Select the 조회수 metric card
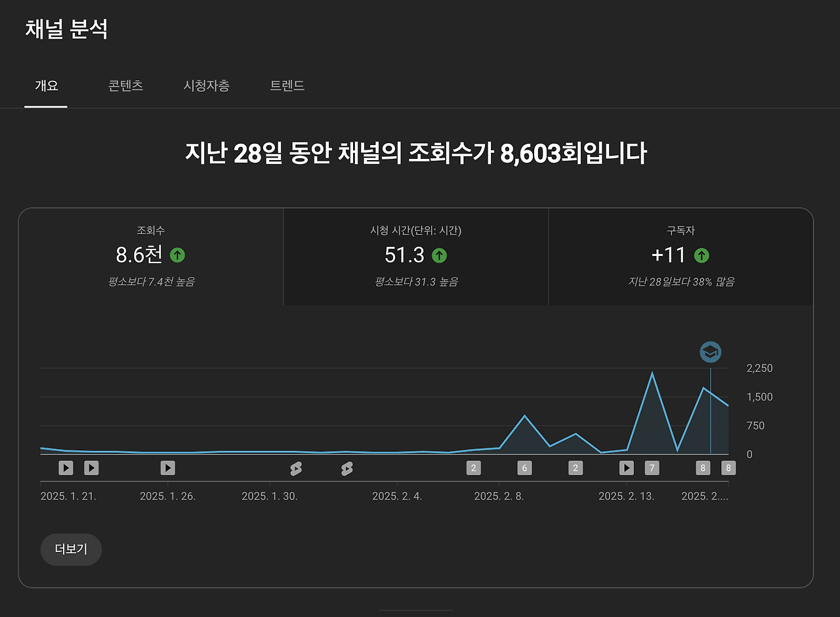The image size is (840, 617). [152, 256]
